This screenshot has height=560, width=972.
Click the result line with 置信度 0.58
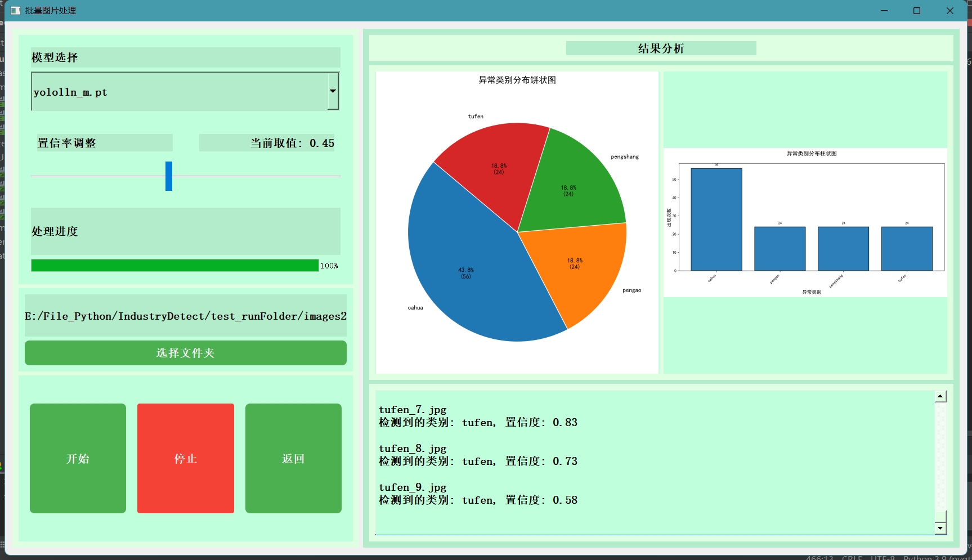[478, 500]
